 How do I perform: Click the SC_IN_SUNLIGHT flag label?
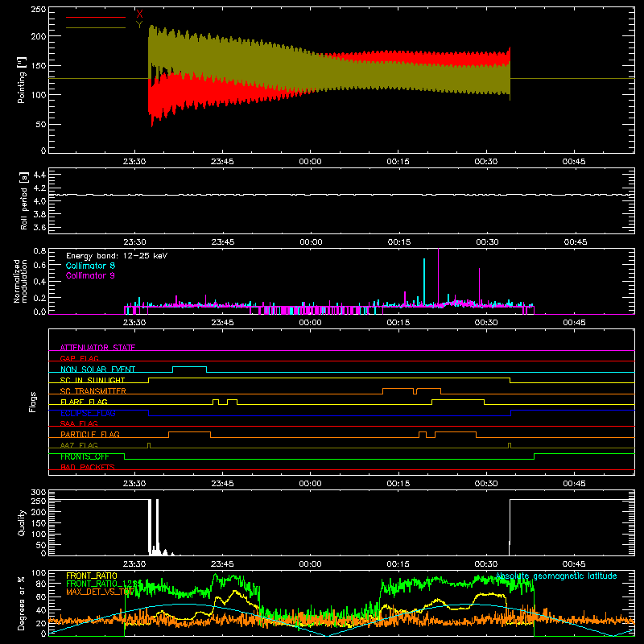point(93,380)
